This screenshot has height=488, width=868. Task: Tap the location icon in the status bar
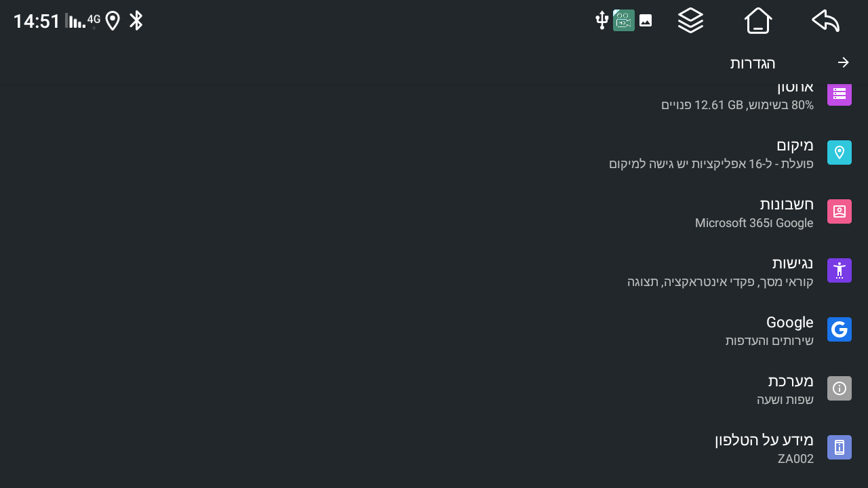(112, 20)
